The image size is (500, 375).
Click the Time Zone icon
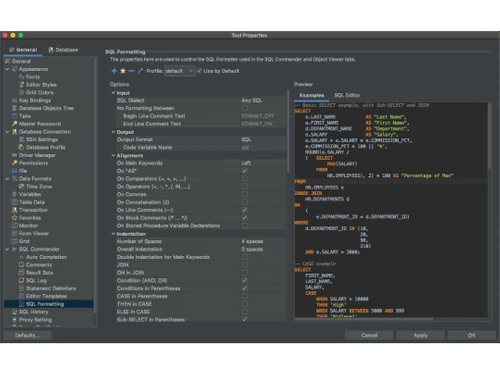tap(22, 187)
